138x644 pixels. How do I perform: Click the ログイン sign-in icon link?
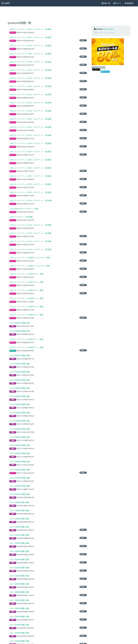click(x=114, y=3)
